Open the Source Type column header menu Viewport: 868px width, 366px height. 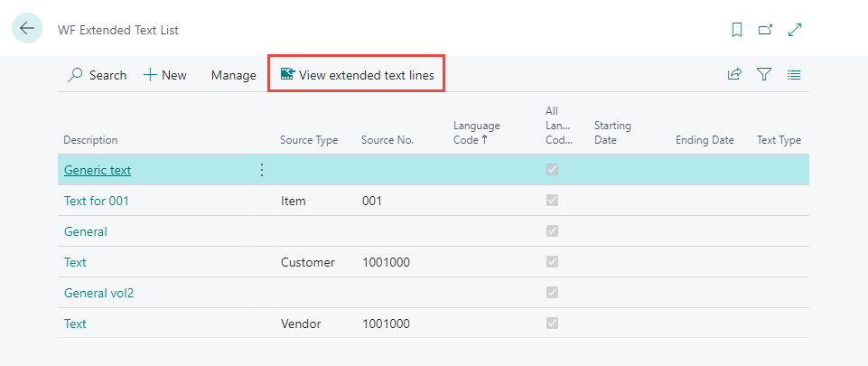(x=309, y=140)
